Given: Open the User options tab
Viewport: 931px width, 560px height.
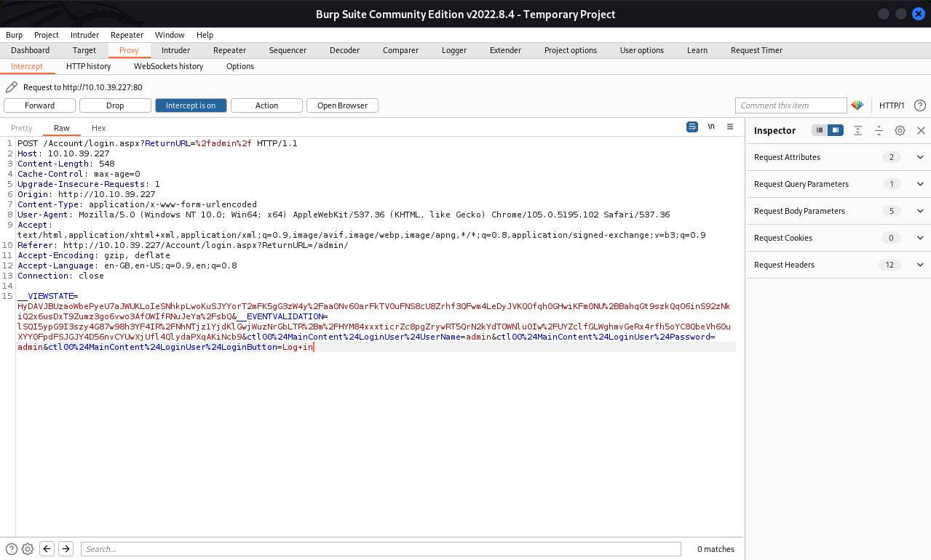Looking at the screenshot, I should coord(642,50).
